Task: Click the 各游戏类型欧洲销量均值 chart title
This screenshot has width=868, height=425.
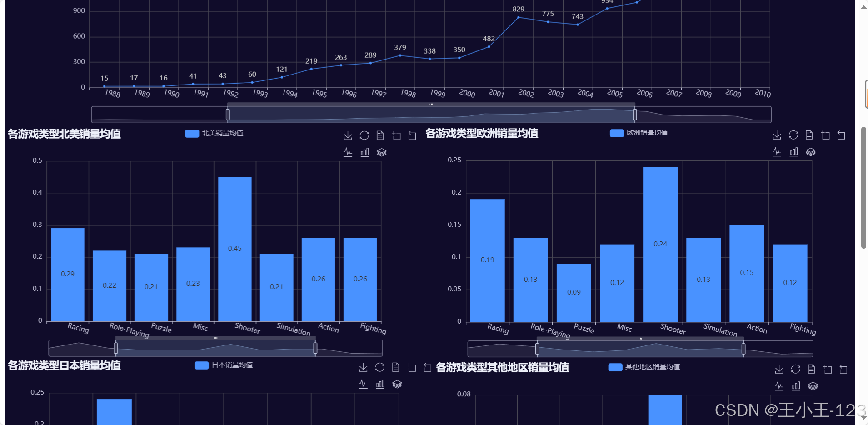Action: click(482, 133)
